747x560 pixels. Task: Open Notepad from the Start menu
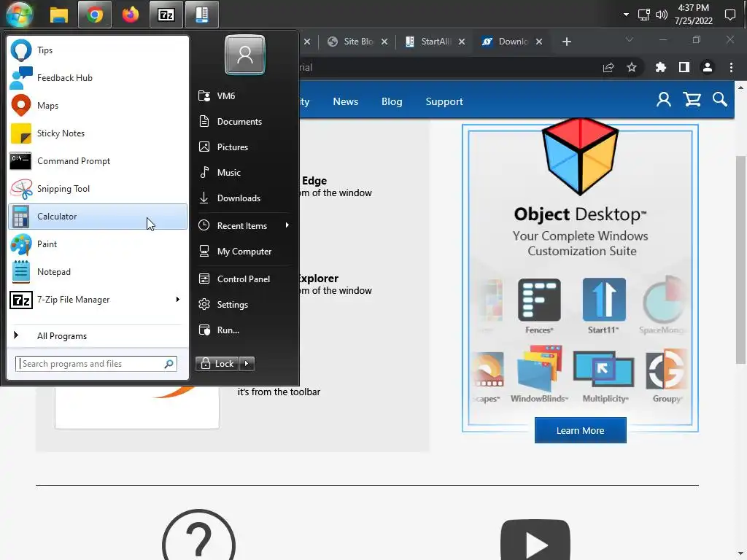(x=98, y=272)
